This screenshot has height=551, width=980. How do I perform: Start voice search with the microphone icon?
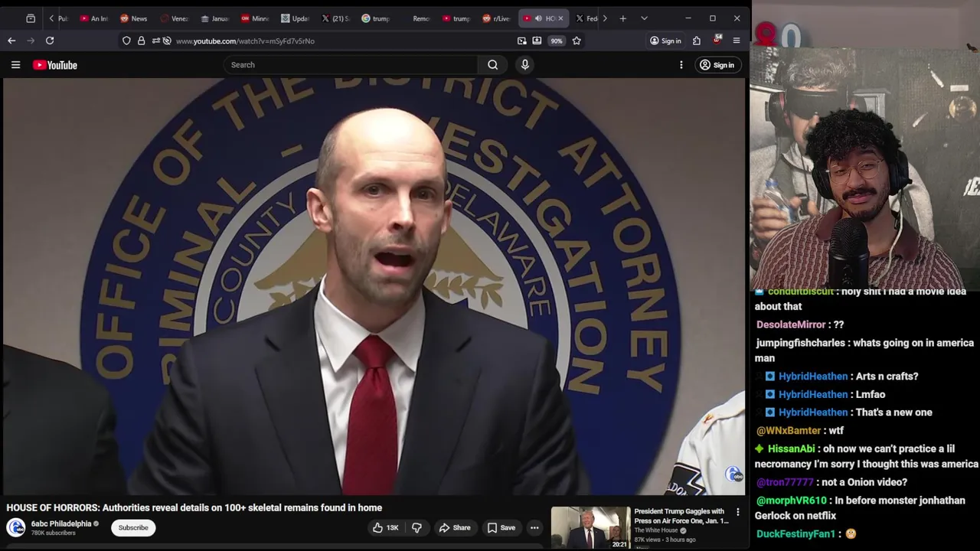[525, 65]
